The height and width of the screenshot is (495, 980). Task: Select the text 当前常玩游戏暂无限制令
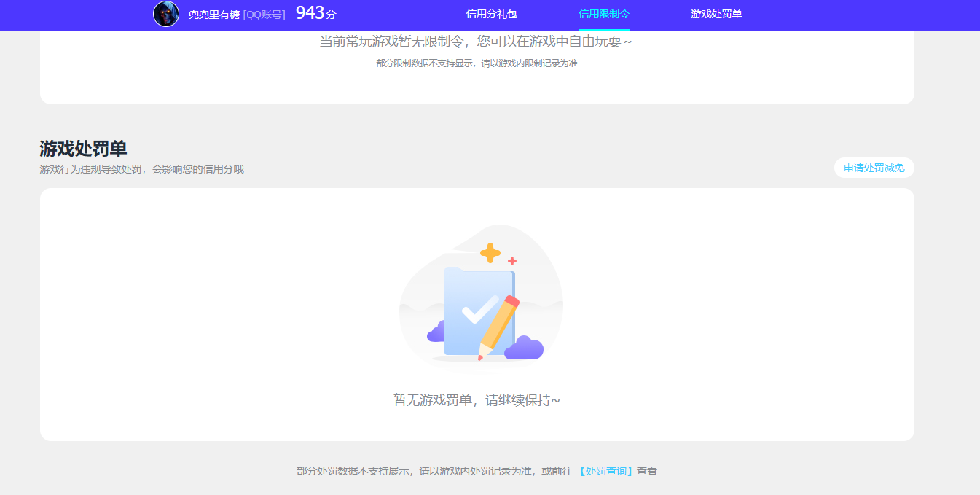pos(391,42)
